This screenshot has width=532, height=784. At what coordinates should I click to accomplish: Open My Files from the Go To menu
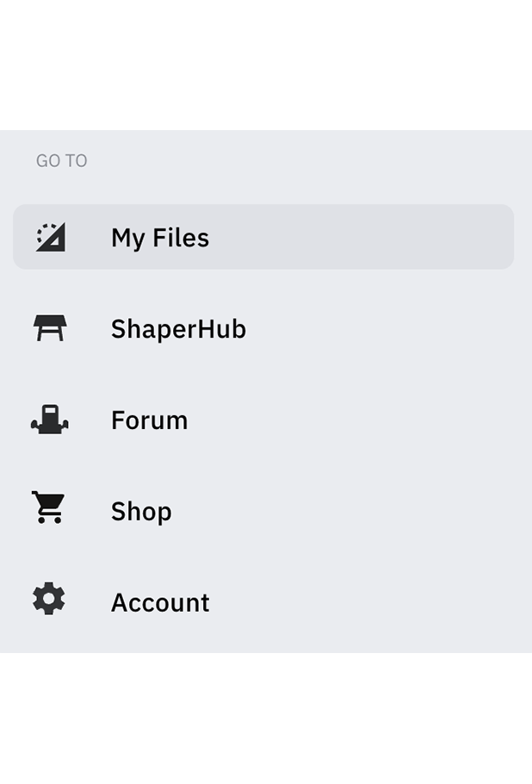(x=160, y=237)
